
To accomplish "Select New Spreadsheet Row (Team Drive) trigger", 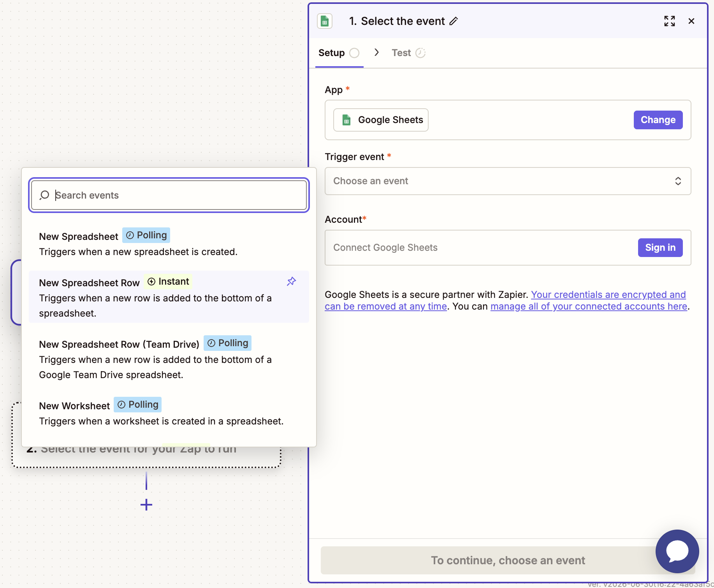I will [169, 358].
